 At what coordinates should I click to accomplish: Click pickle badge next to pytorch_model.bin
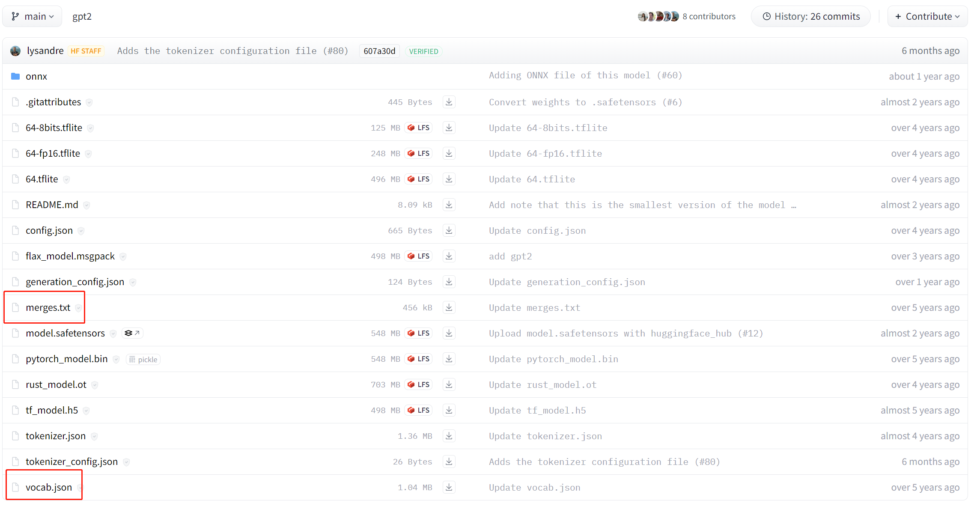click(143, 360)
